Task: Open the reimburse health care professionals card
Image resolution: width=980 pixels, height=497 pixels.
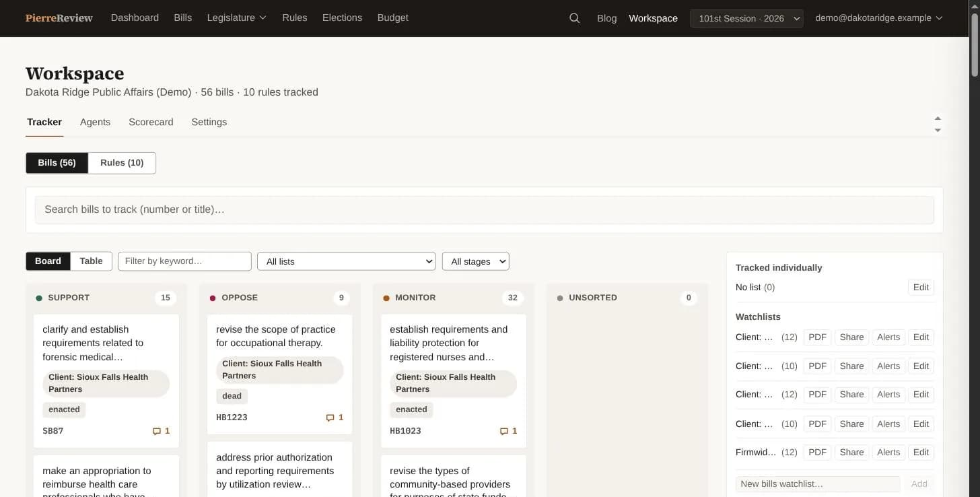Action: click(106, 477)
